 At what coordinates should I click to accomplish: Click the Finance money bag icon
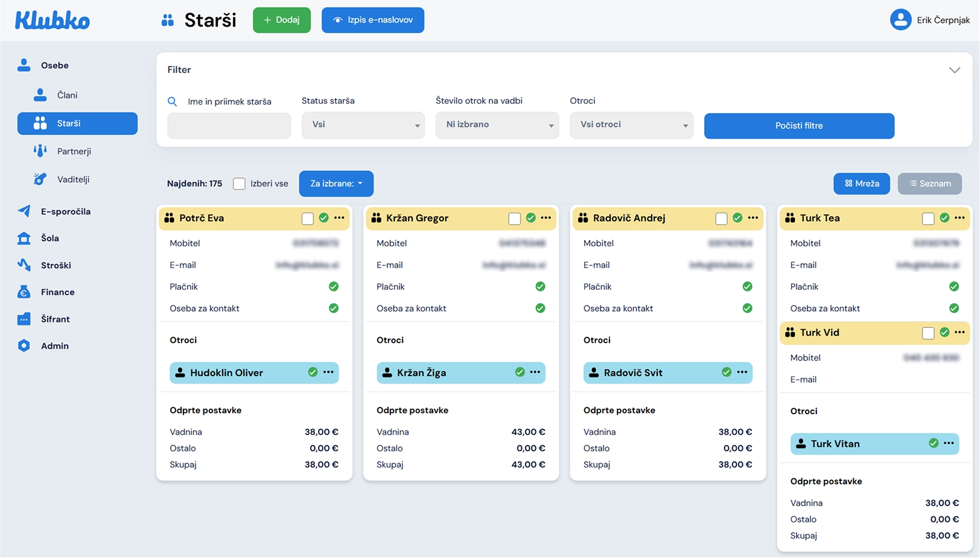tap(24, 292)
